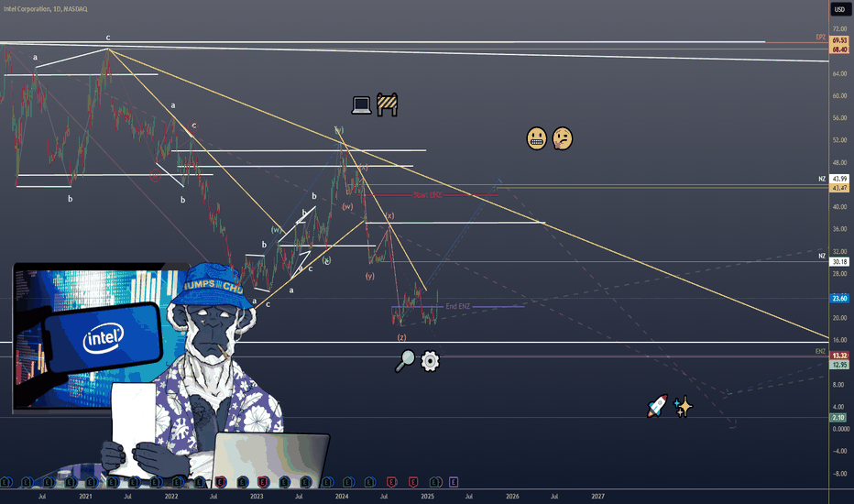
Task: Click the (z) wave label
Action: point(401,338)
